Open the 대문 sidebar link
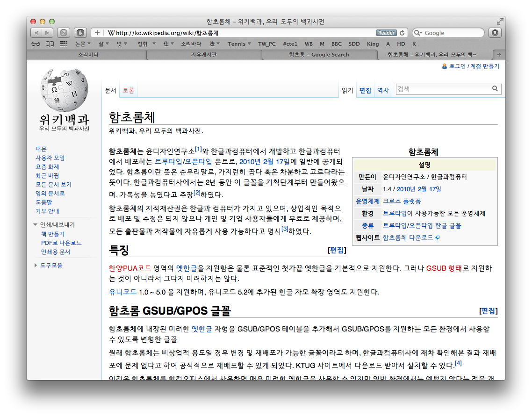 click(41, 149)
